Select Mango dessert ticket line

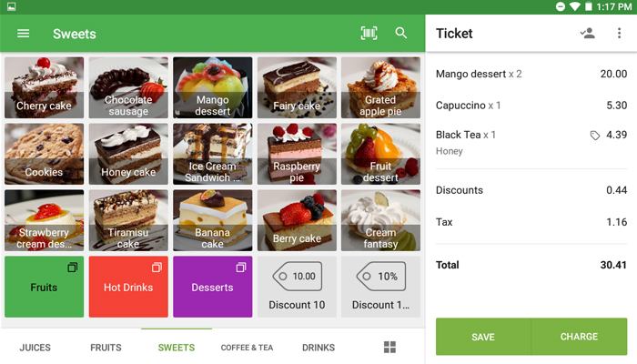531,74
